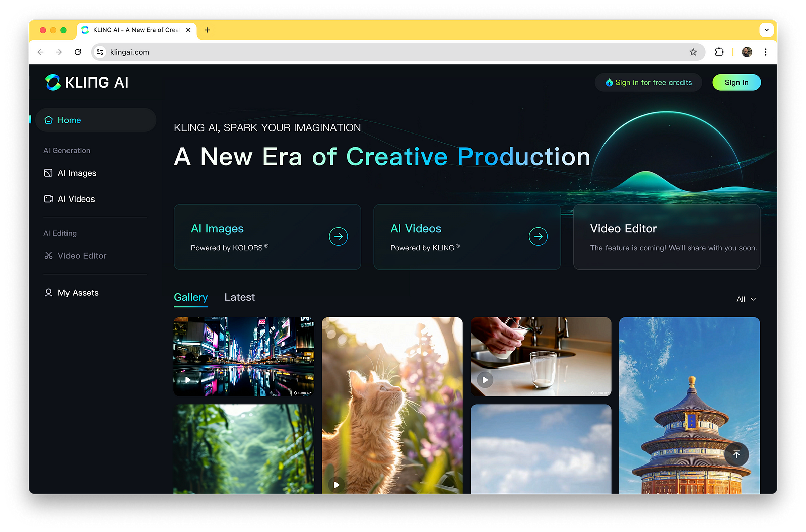This screenshot has width=806, height=532.
Task: Open the AI Images card arrow
Action: point(339,236)
